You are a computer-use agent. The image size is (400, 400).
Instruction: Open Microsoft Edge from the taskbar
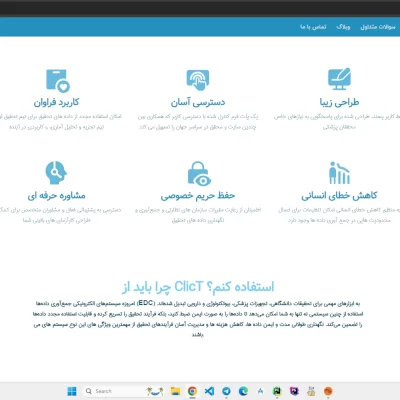point(243,391)
